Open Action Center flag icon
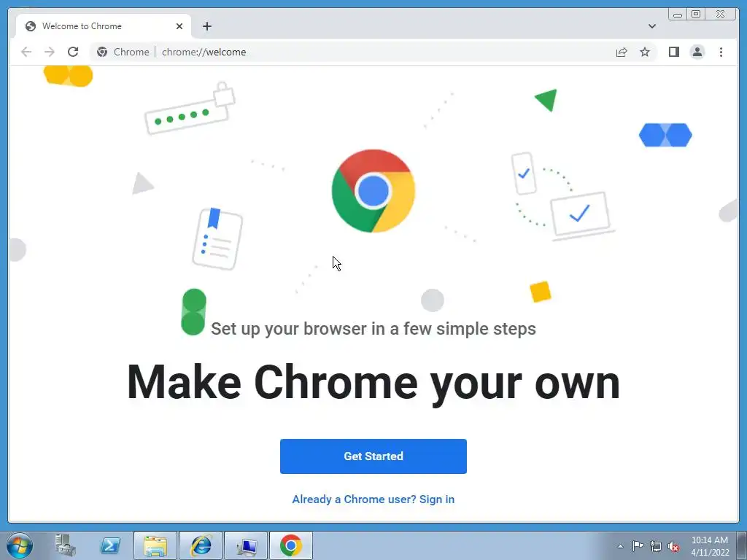 [638, 546]
